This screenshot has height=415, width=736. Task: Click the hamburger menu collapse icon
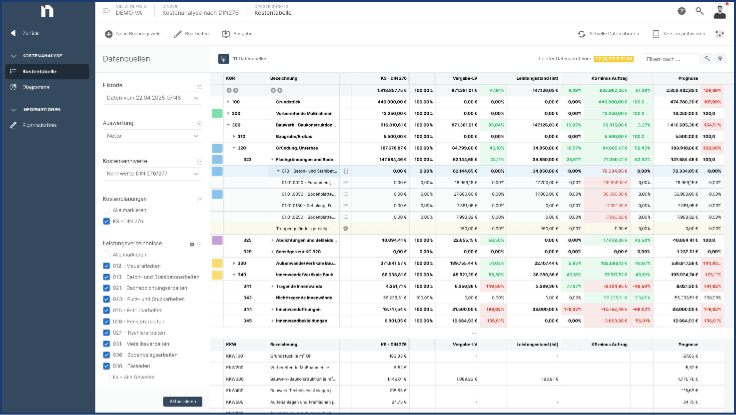tap(108, 11)
